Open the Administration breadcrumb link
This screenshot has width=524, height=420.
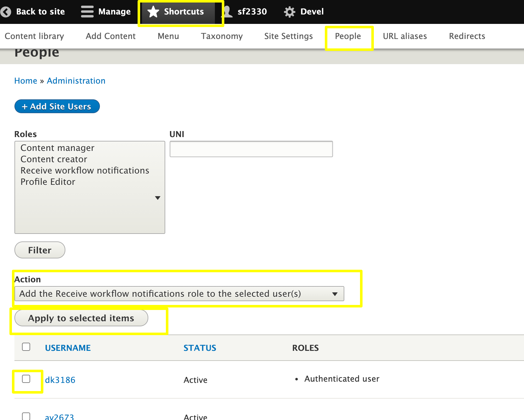[x=76, y=81]
